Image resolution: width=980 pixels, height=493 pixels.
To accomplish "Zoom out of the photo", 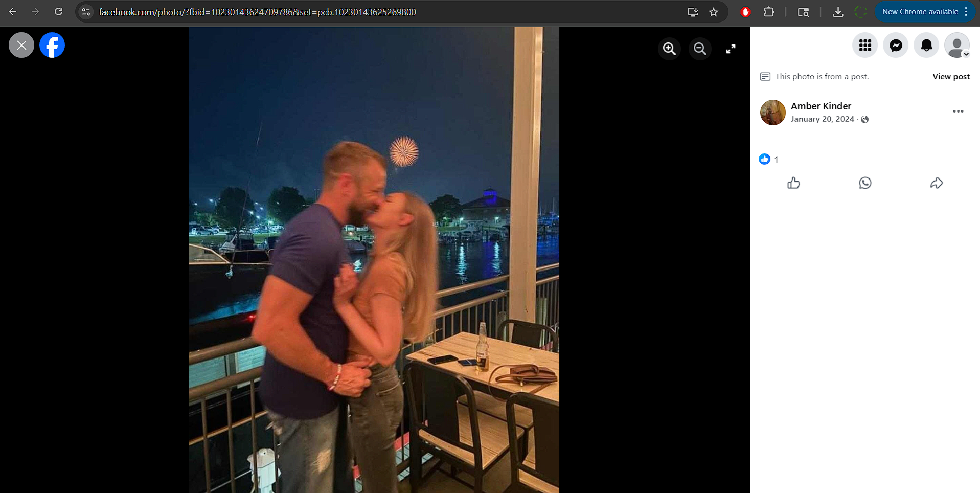I will click(x=700, y=49).
